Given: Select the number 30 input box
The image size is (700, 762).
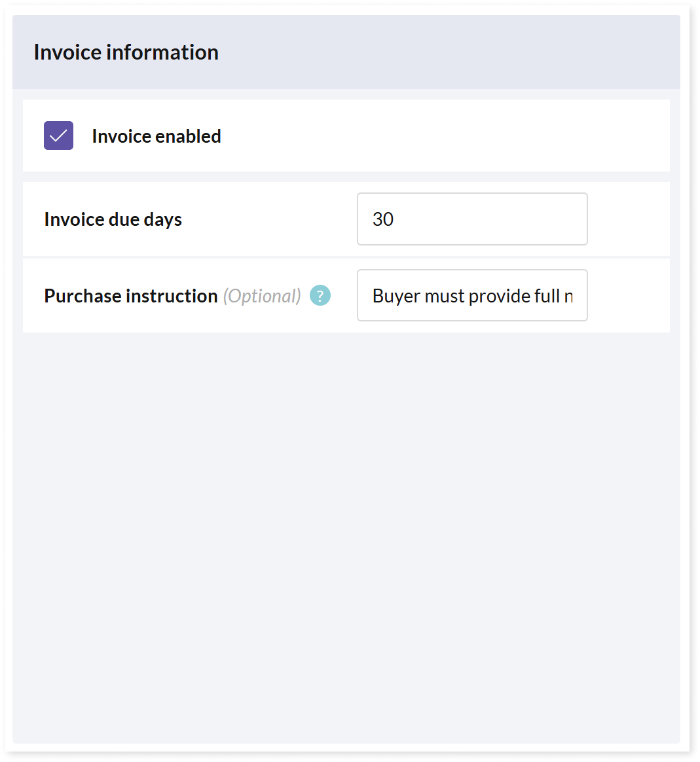Looking at the screenshot, I should [472, 219].
